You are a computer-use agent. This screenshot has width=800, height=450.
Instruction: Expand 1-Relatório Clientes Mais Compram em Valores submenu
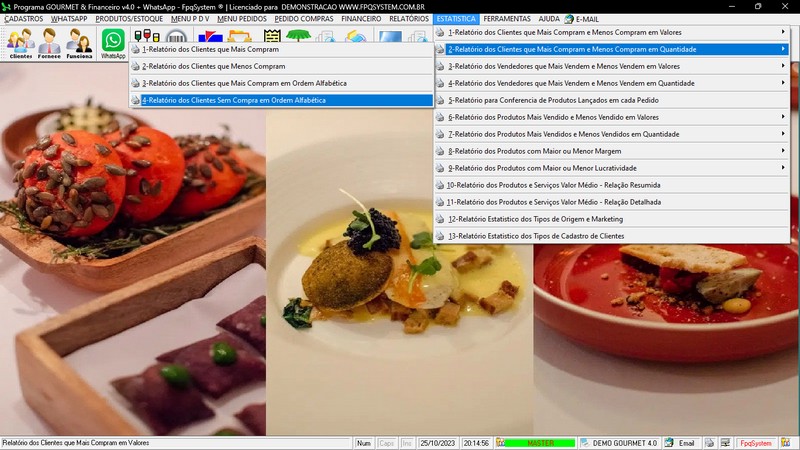[611, 32]
